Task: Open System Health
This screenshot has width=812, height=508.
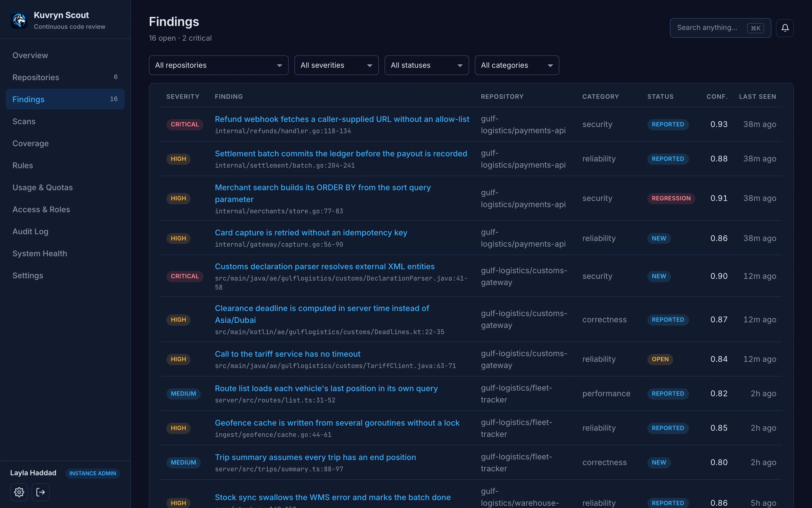Action: [65, 253]
